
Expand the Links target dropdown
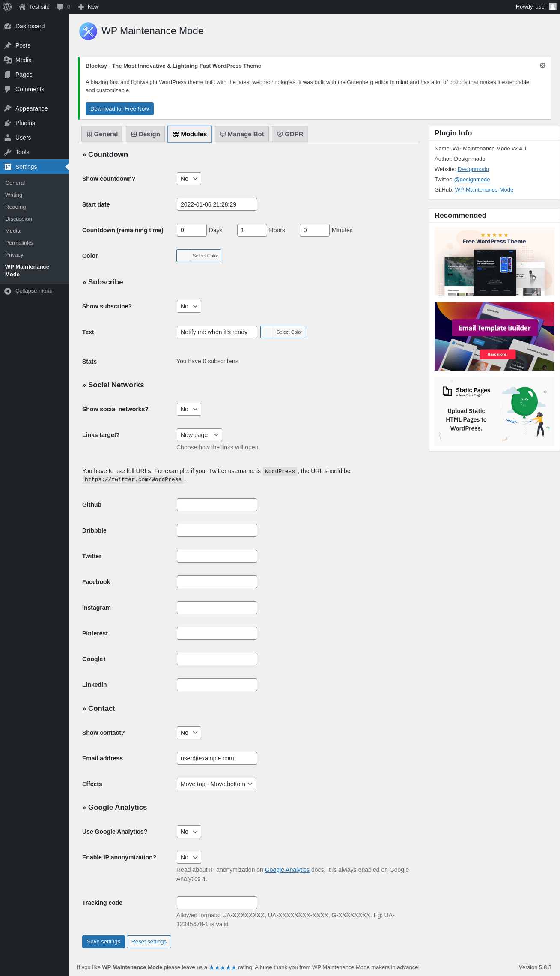[x=200, y=435]
